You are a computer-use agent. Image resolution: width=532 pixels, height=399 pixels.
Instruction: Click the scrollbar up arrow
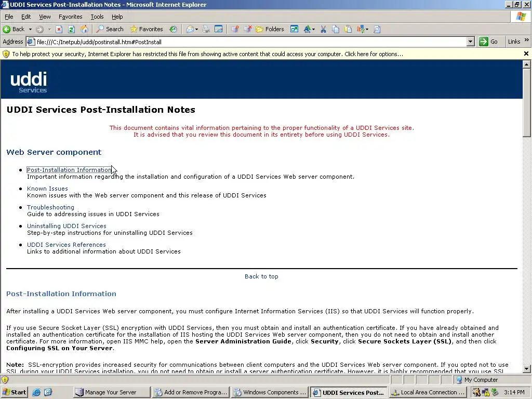527,64
